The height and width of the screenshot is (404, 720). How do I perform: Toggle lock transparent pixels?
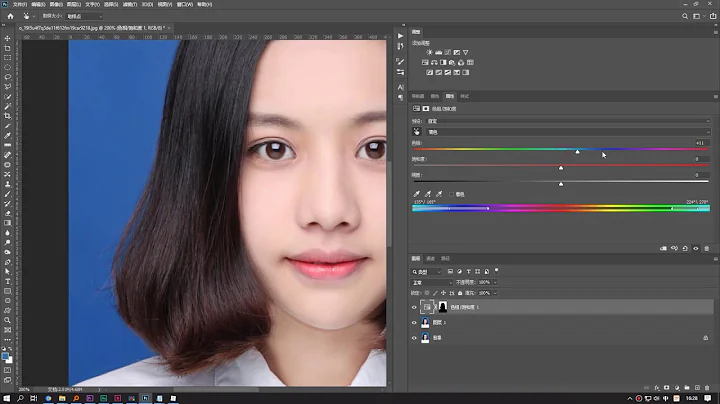coord(427,293)
